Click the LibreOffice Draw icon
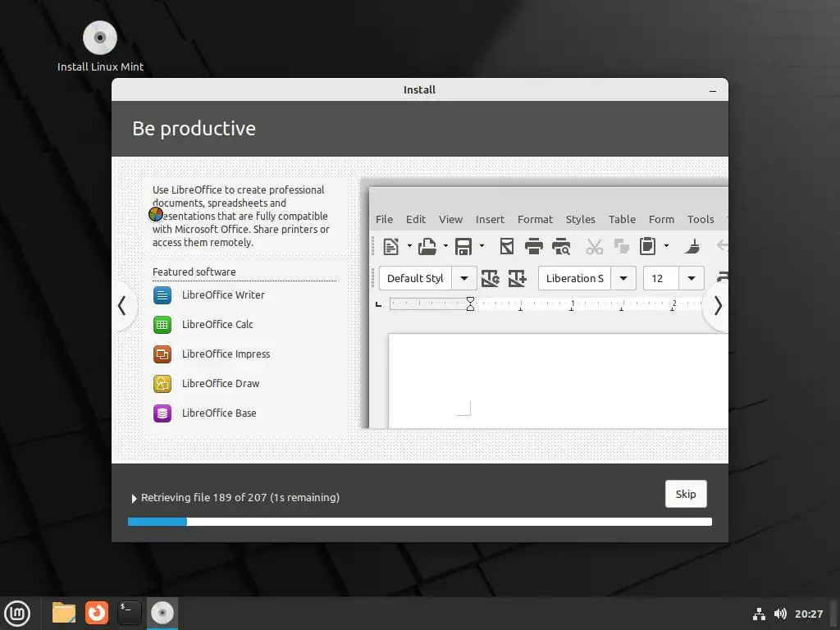This screenshot has width=840, height=630. 162,384
